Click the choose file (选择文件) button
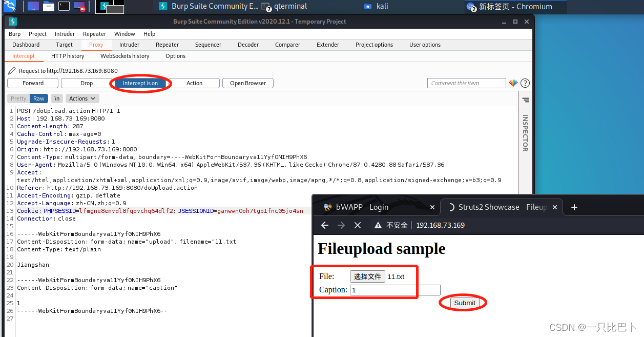 (x=367, y=276)
